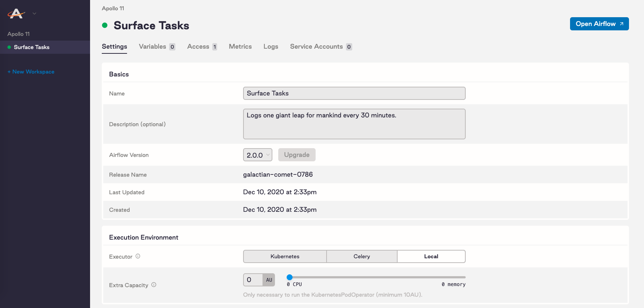
Task: Select Surface Tasks in the sidebar
Action: pos(31,47)
